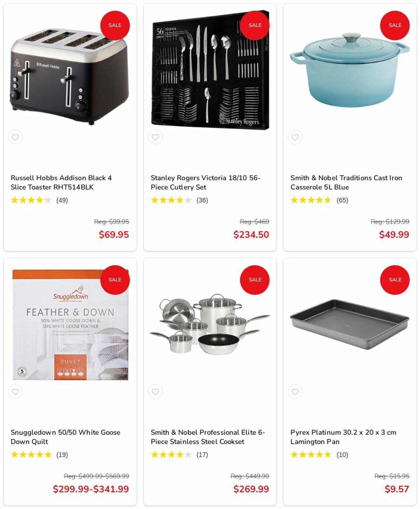Screen dimensions: 420x509
Task: Open Pyrex Platinum Lamington Pan title
Action: point(343,437)
